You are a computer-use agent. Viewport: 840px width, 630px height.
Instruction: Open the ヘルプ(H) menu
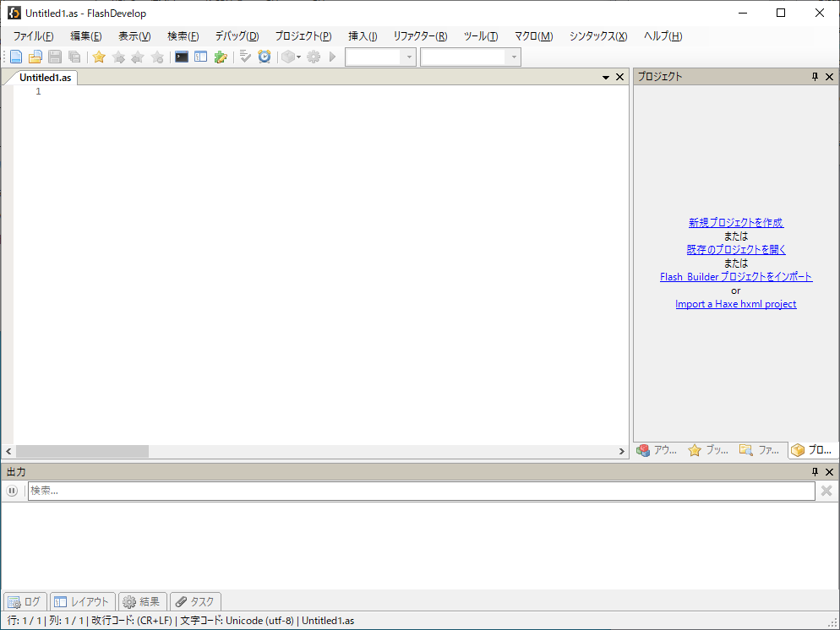click(x=663, y=36)
